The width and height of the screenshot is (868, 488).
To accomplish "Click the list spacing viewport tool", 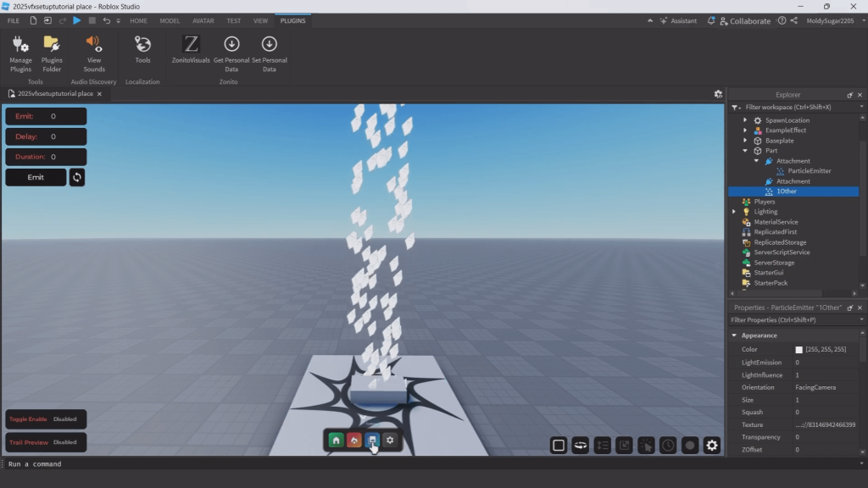I will [603, 446].
